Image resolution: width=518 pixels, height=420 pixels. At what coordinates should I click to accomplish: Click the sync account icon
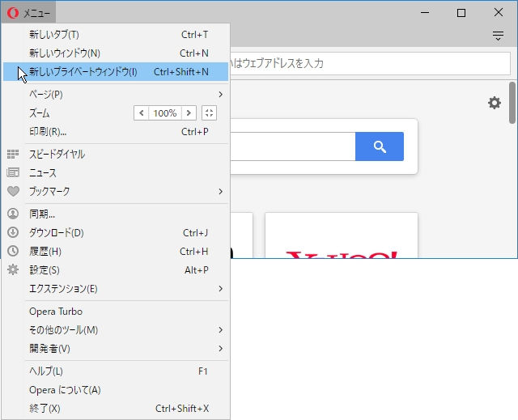pos(13,214)
